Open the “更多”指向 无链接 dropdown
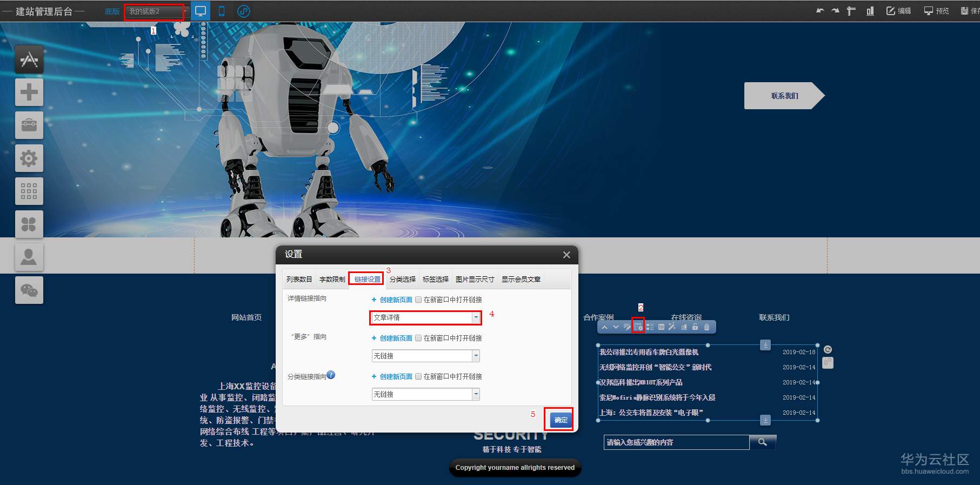This screenshot has width=980, height=485. click(425, 356)
